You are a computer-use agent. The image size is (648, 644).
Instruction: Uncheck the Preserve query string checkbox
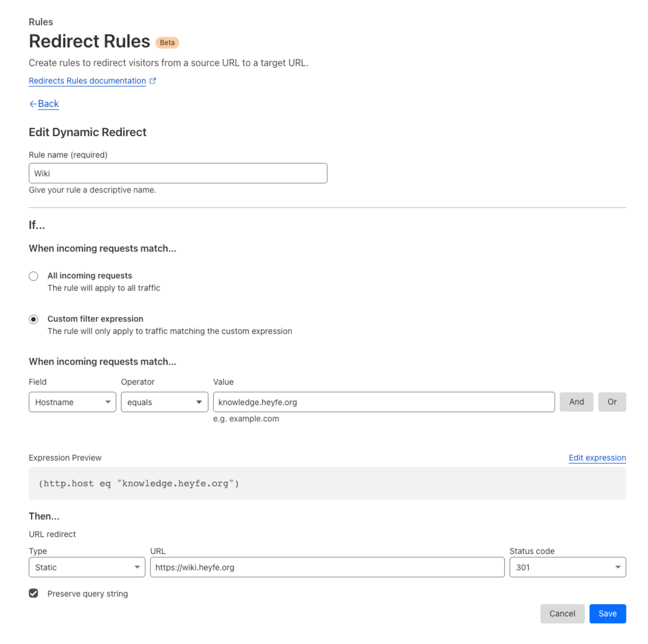(34, 594)
